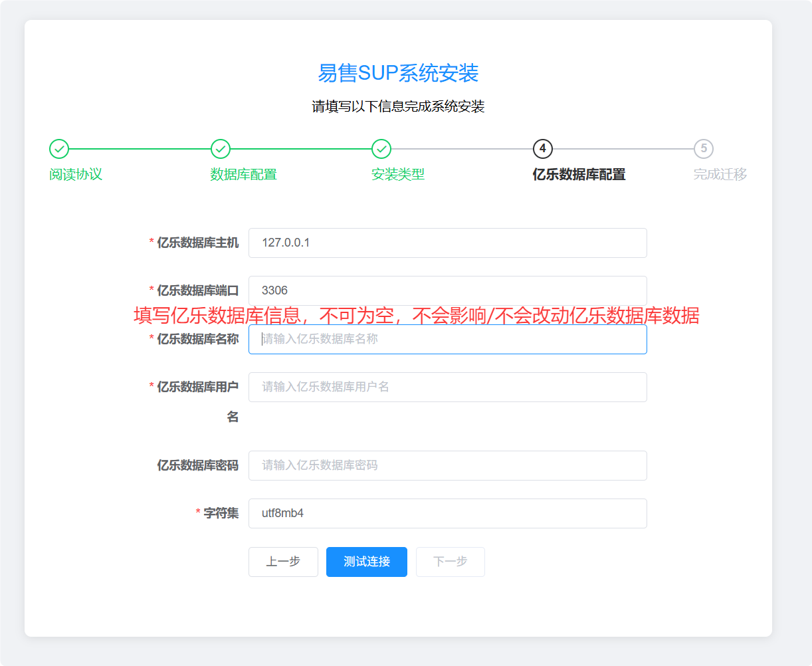
Task: Click the host field containing 127.0.0.1
Action: tap(447, 243)
